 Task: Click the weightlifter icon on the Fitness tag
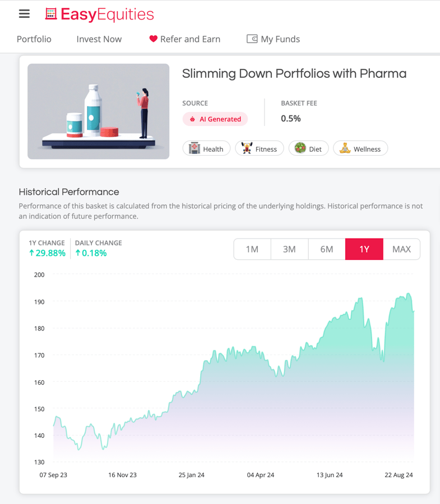pos(246,148)
